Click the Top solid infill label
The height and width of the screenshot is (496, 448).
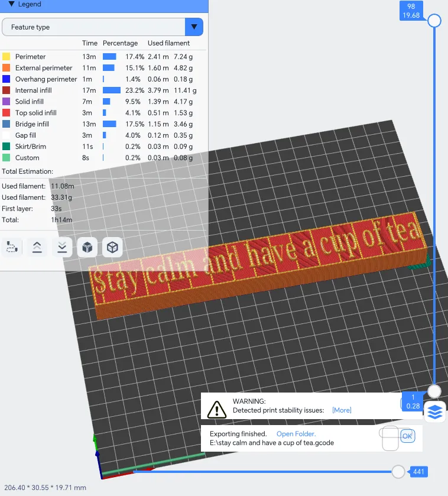[x=35, y=112]
